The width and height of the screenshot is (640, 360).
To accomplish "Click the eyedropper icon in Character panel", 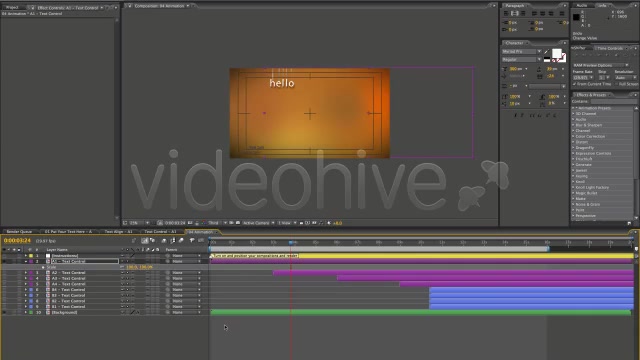I will (x=547, y=52).
